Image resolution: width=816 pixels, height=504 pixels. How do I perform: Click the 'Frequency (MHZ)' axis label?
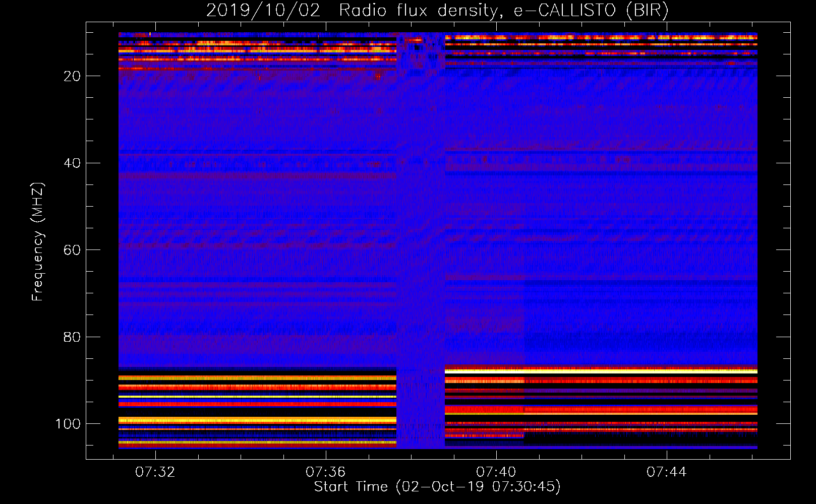tap(38, 241)
